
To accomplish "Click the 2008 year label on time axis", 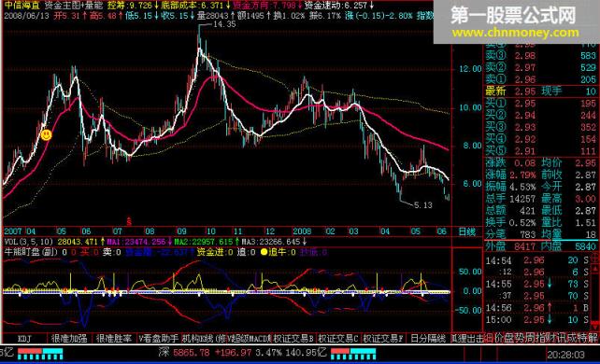I will click(x=302, y=231).
